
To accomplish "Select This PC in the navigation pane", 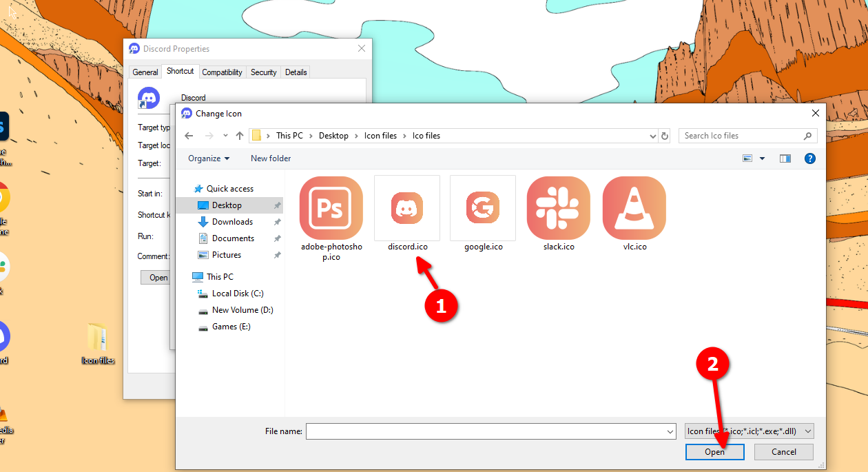I will pos(220,277).
